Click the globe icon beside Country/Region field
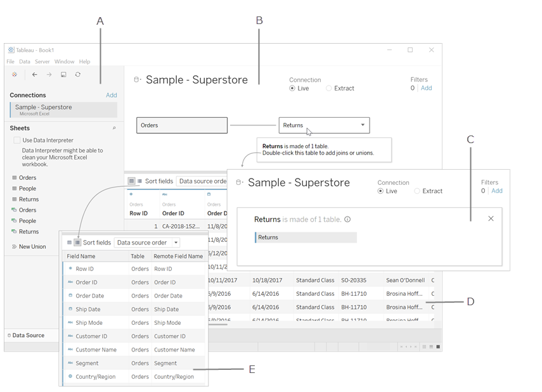This screenshot has height=392, width=542. 70,376
